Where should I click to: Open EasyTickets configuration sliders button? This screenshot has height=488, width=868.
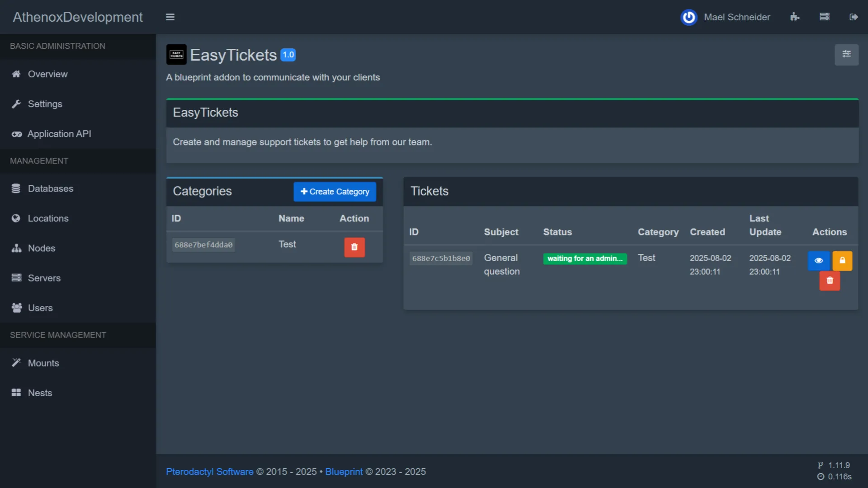click(x=846, y=54)
